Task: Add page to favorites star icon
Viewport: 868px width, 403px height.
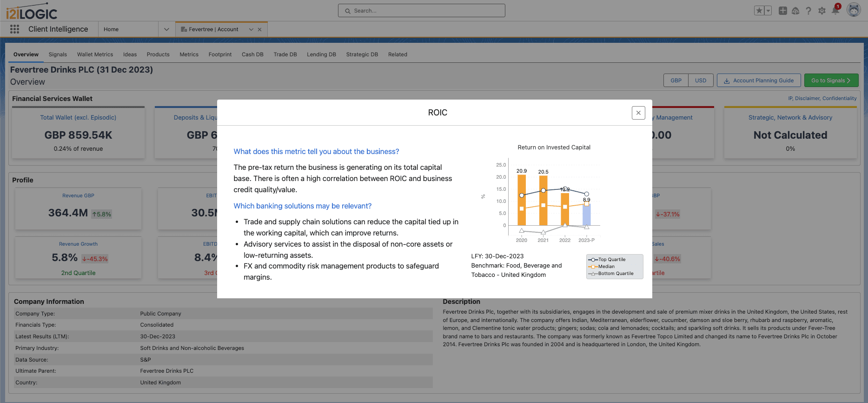Action: (759, 11)
